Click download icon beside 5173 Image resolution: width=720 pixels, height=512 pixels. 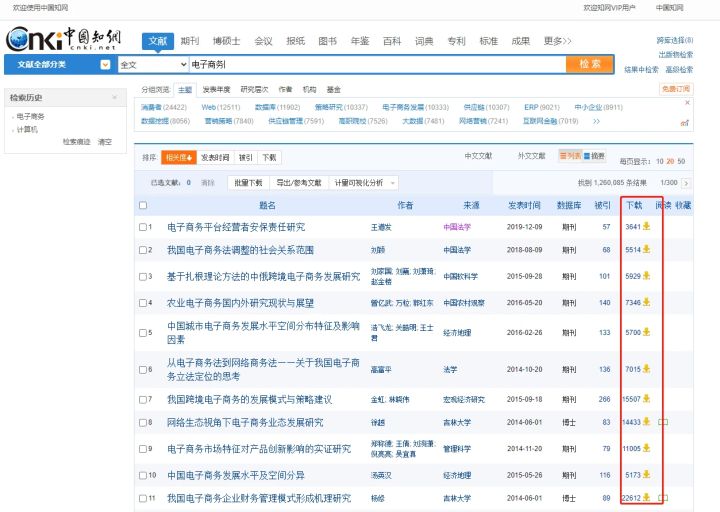tap(647, 474)
